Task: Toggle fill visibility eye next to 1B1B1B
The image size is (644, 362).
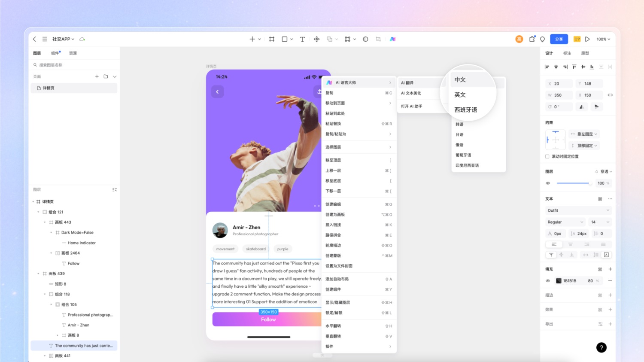Action: pyautogui.click(x=548, y=281)
